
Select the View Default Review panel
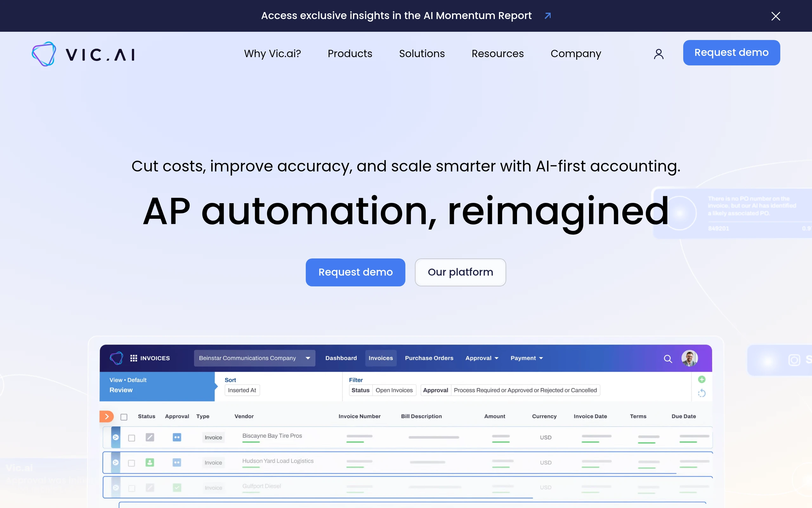click(157, 386)
